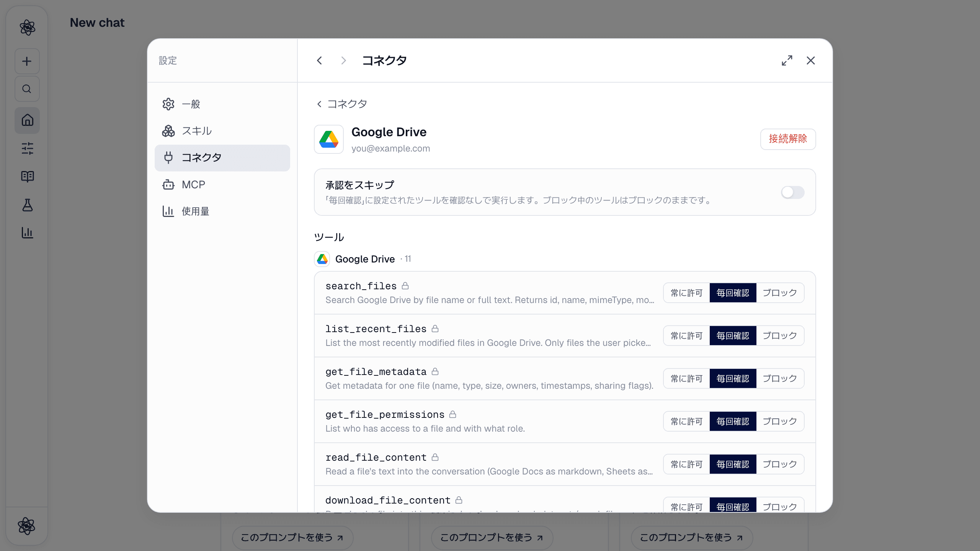Click the lock icon next to search_files
This screenshot has height=551, width=980.
(405, 286)
